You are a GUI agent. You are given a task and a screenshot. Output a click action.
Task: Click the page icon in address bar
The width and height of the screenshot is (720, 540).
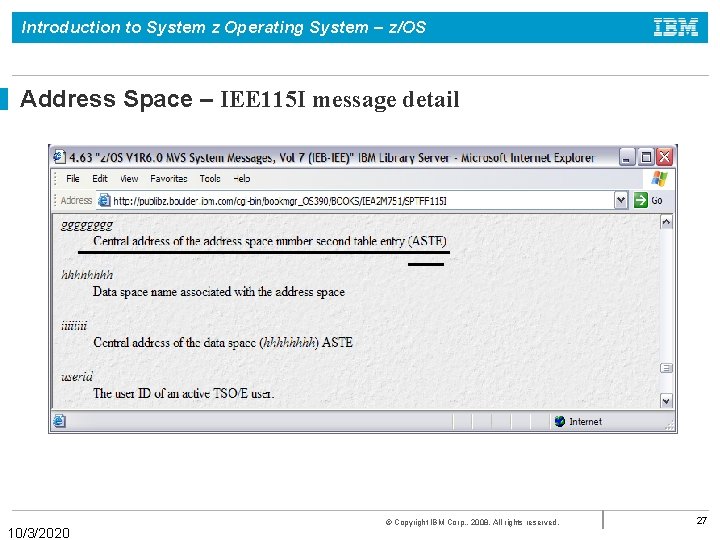[105, 200]
